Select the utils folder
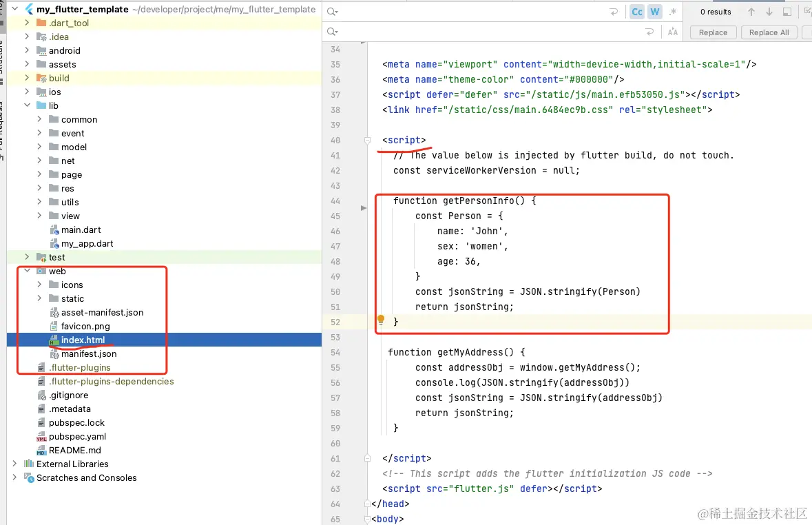The height and width of the screenshot is (525, 812). 70,202
